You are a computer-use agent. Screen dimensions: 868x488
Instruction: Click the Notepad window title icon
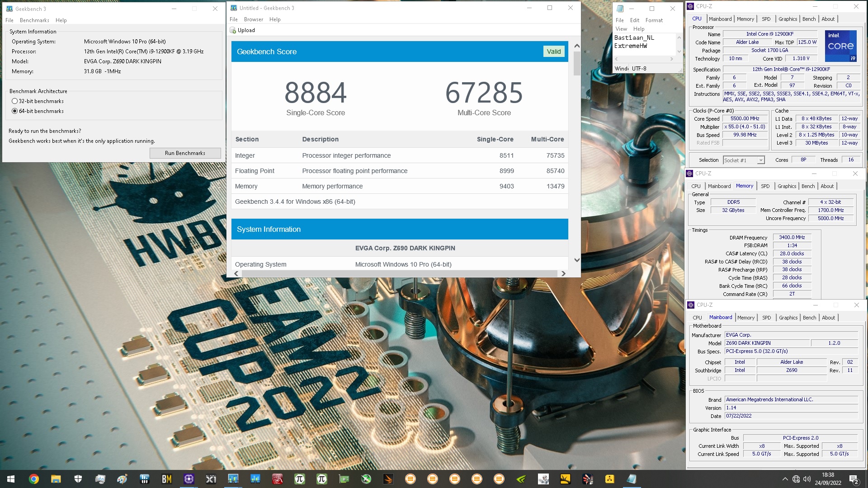[x=620, y=9]
